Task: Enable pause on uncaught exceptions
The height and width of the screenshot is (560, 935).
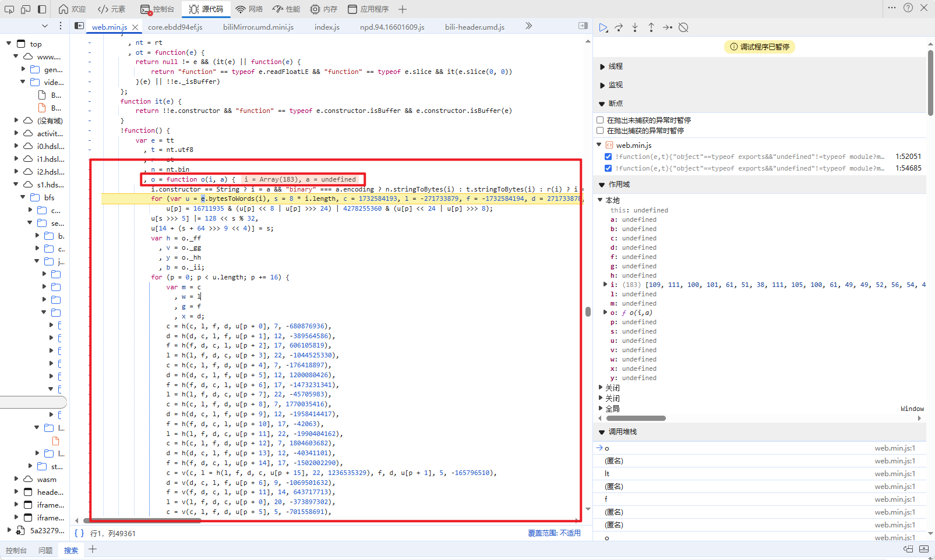Action: tap(600, 120)
